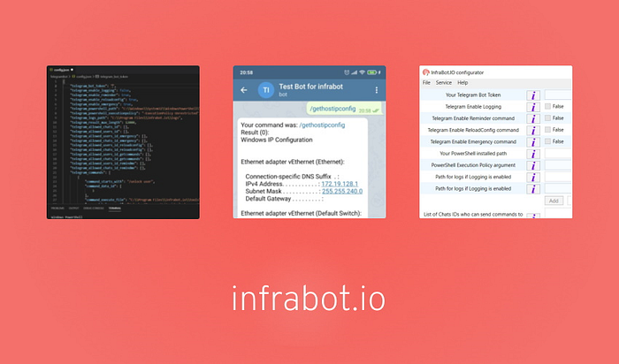Open the Service menu in configurator
619x364 pixels.
pyautogui.click(x=444, y=83)
